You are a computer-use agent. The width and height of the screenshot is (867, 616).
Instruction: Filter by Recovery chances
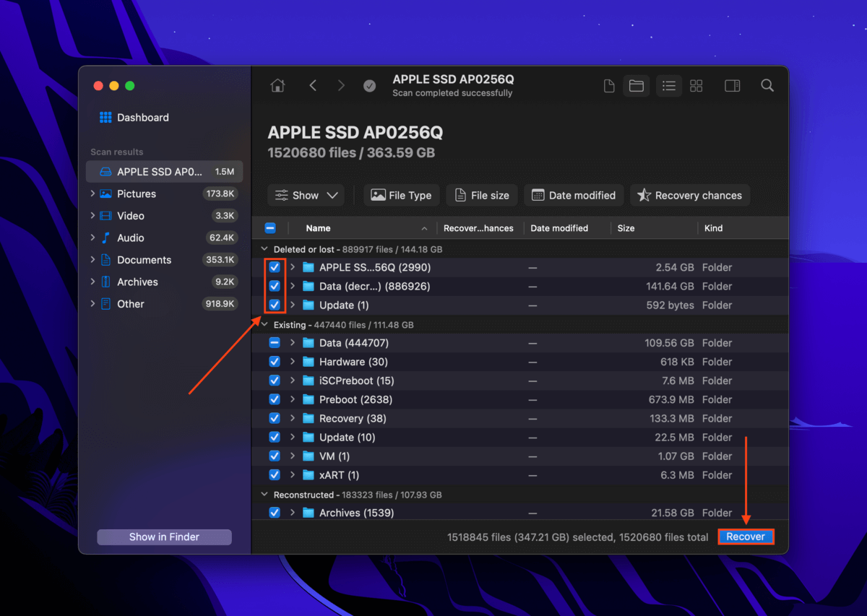(690, 195)
